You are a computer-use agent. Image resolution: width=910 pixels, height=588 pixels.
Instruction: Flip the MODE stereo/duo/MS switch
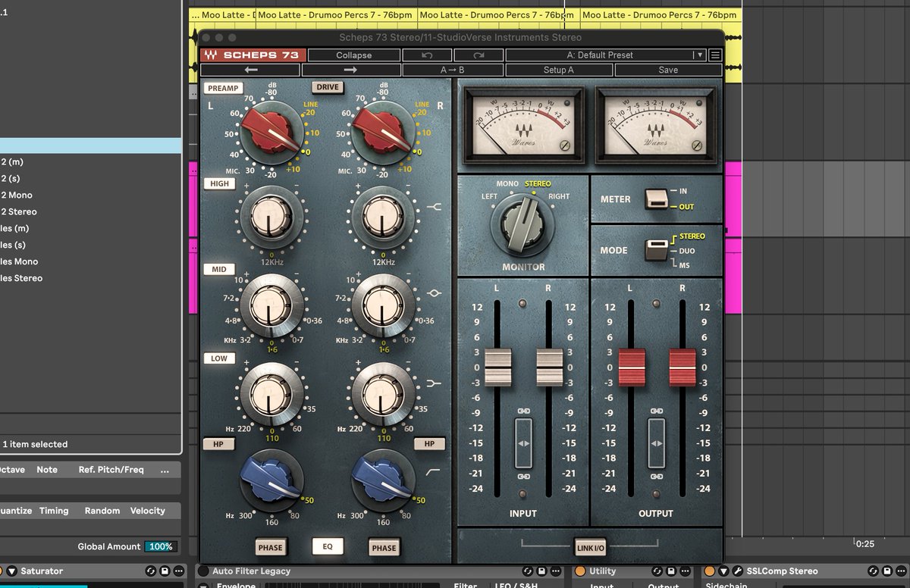[655, 250]
